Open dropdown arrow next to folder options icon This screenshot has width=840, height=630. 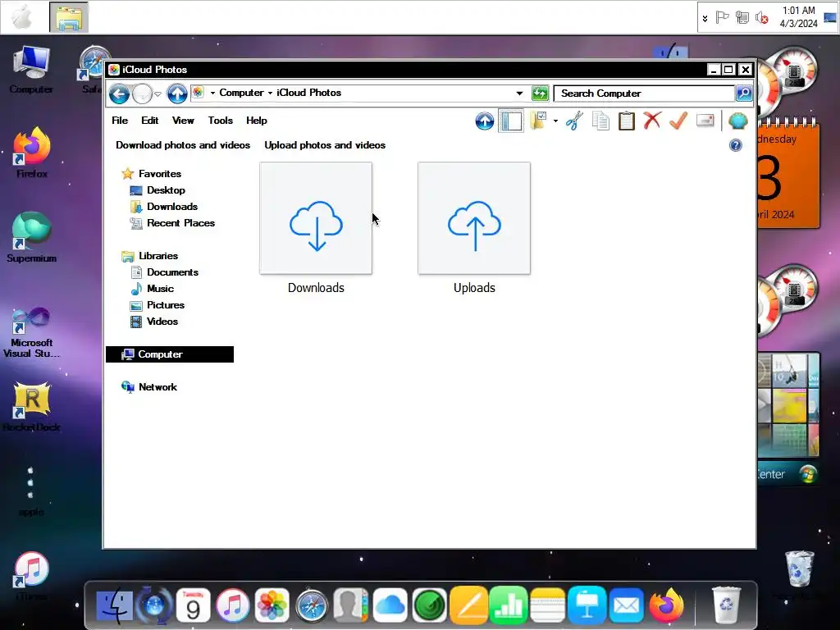click(555, 121)
